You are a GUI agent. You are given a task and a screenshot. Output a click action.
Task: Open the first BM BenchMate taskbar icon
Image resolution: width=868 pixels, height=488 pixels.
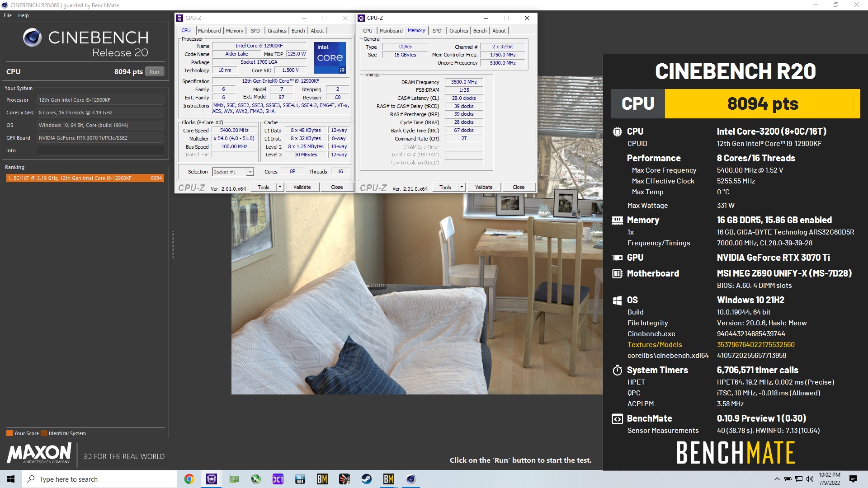coord(322,479)
